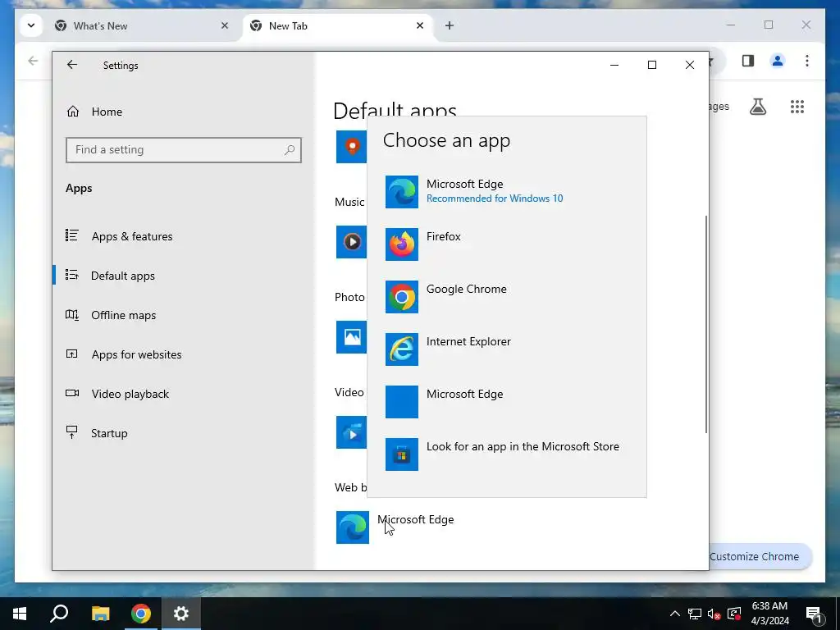Choose the Microsoft Edge entry with blank icon
The height and width of the screenshot is (630, 840).
click(506, 401)
